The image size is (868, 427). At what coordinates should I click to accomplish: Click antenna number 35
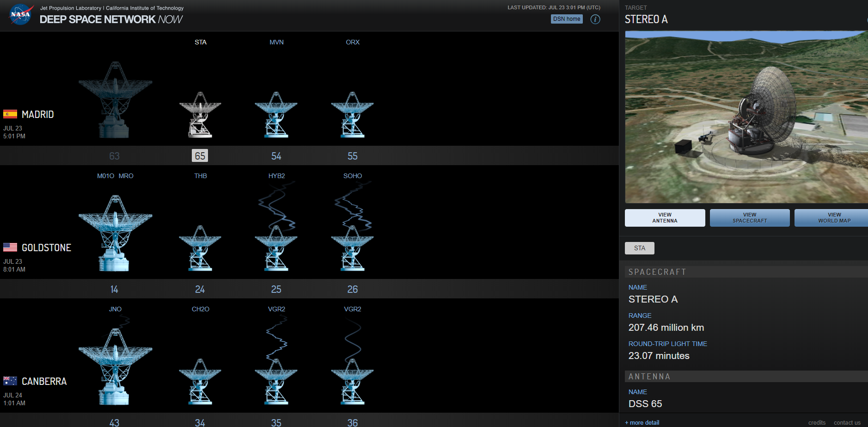pos(276,422)
